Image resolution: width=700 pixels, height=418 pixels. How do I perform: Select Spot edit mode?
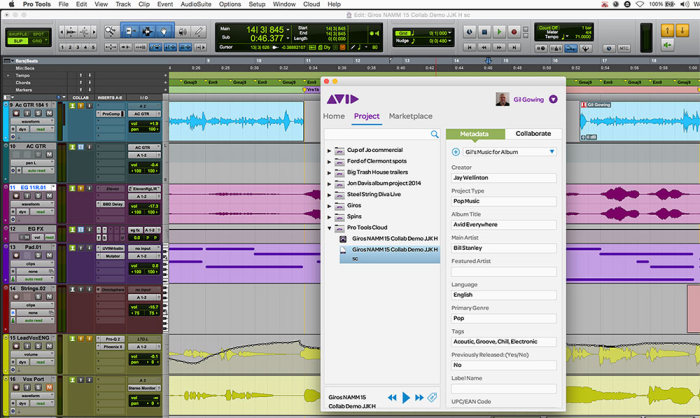click(x=38, y=34)
